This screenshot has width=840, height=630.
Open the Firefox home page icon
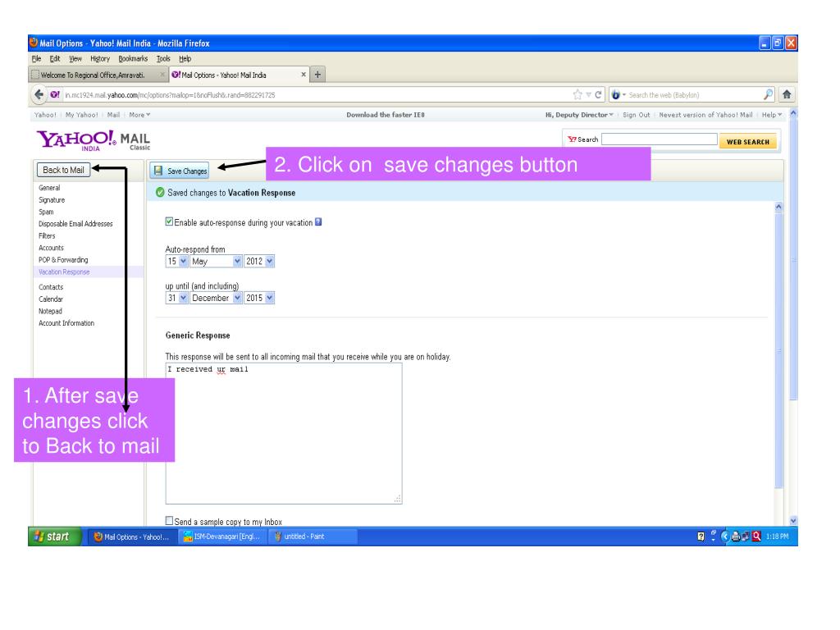(x=787, y=95)
